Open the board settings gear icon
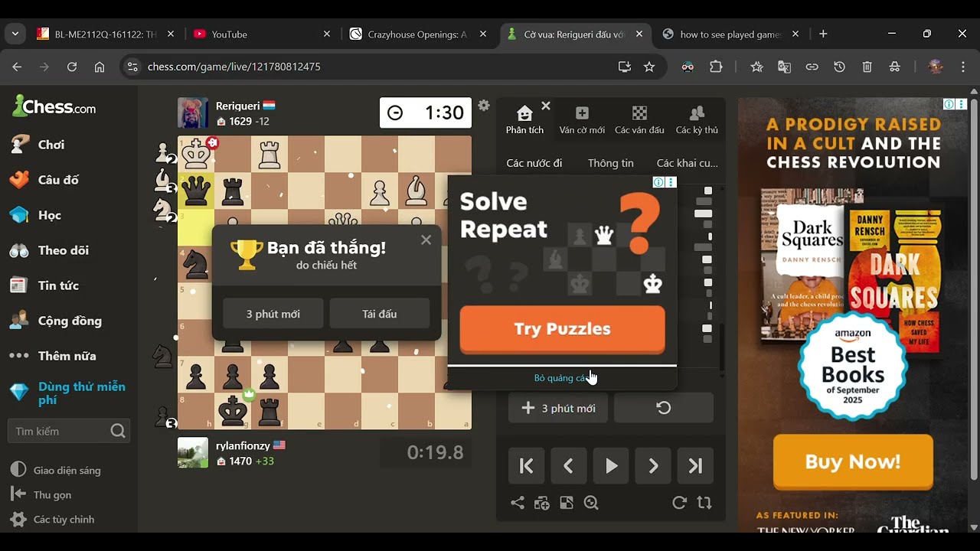This screenshot has height=551, width=980. [484, 106]
